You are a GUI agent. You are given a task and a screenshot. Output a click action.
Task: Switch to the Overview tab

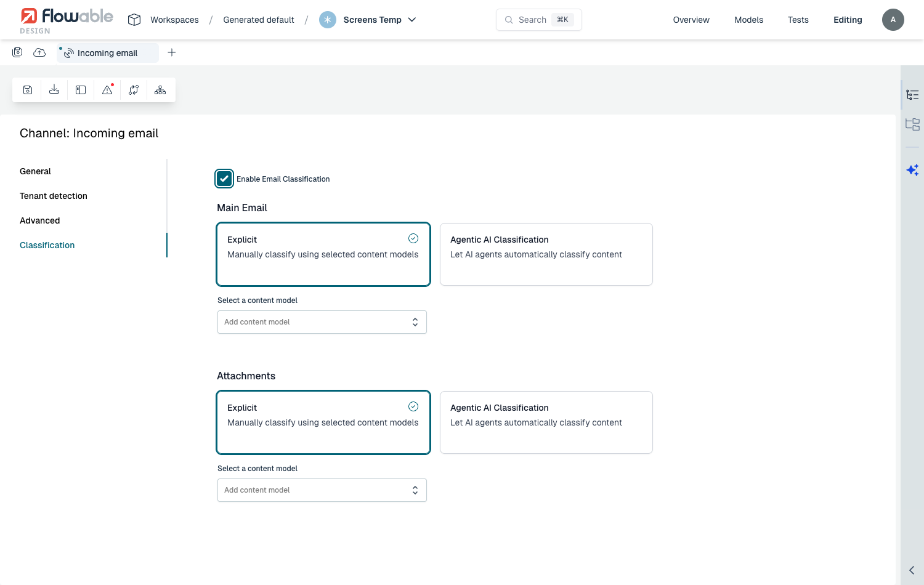691,20
